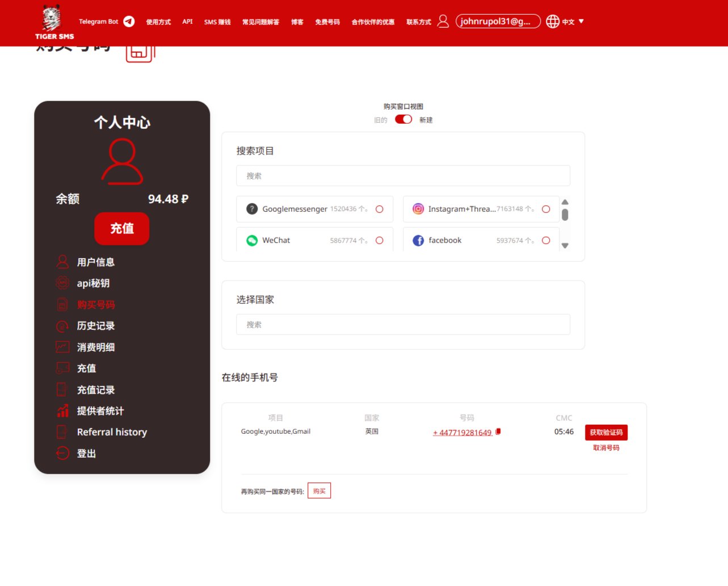Select the Googlemessenger radio button

[380, 209]
